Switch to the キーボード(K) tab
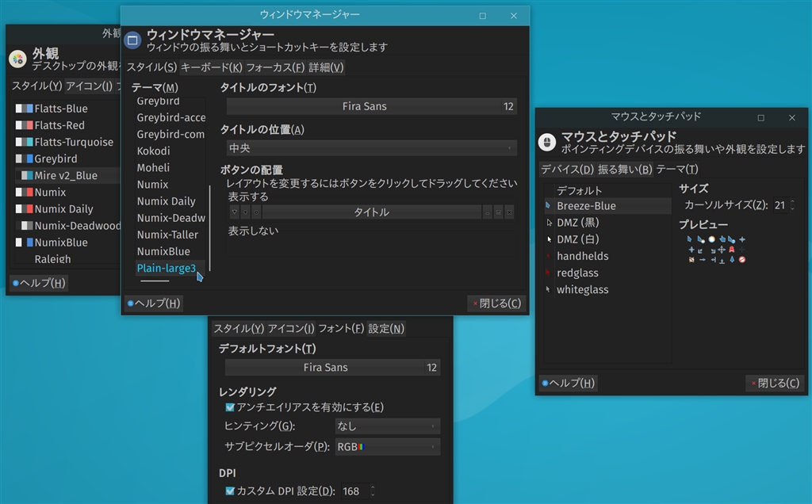812x504 pixels. (211, 67)
